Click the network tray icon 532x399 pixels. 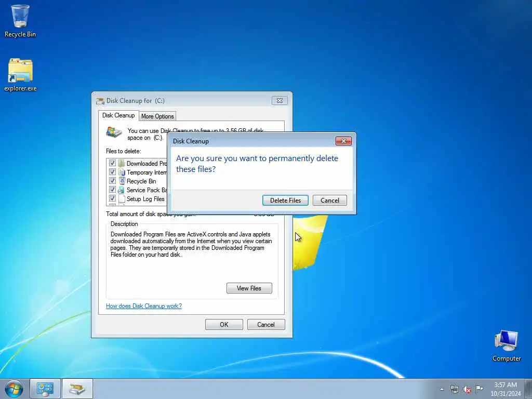click(454, 389)
